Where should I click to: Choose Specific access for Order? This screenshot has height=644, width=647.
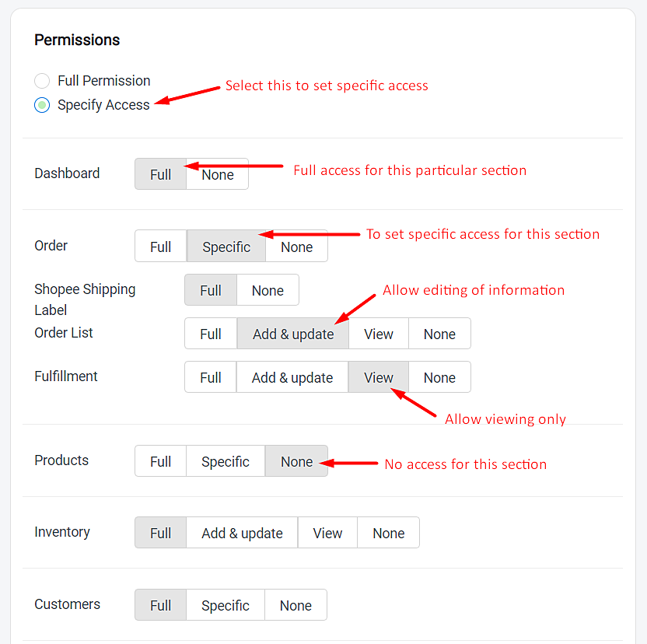pyautogui.click(x=226, y=247)
